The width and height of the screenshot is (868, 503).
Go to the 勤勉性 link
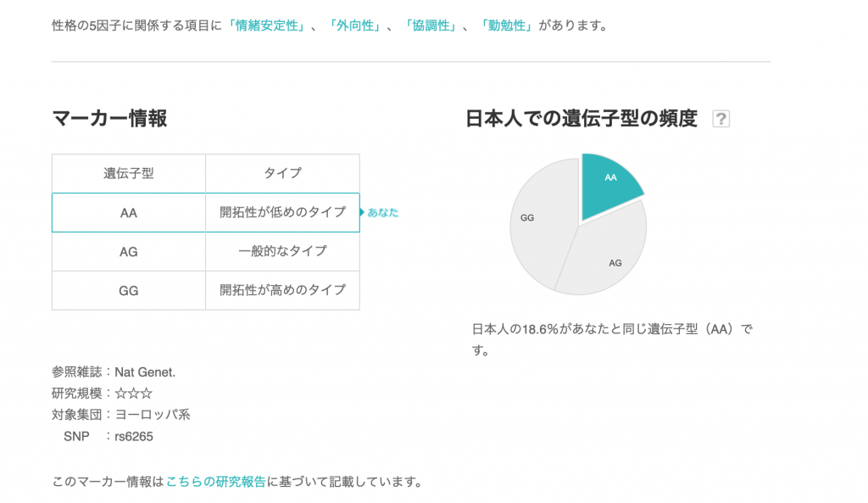pos(505,25)
